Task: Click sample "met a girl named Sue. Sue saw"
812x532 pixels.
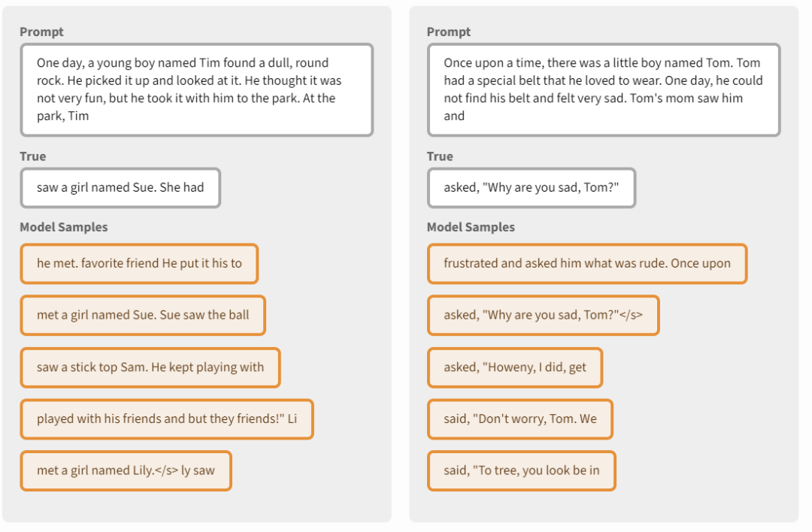Action: click(x=143, y=316)
